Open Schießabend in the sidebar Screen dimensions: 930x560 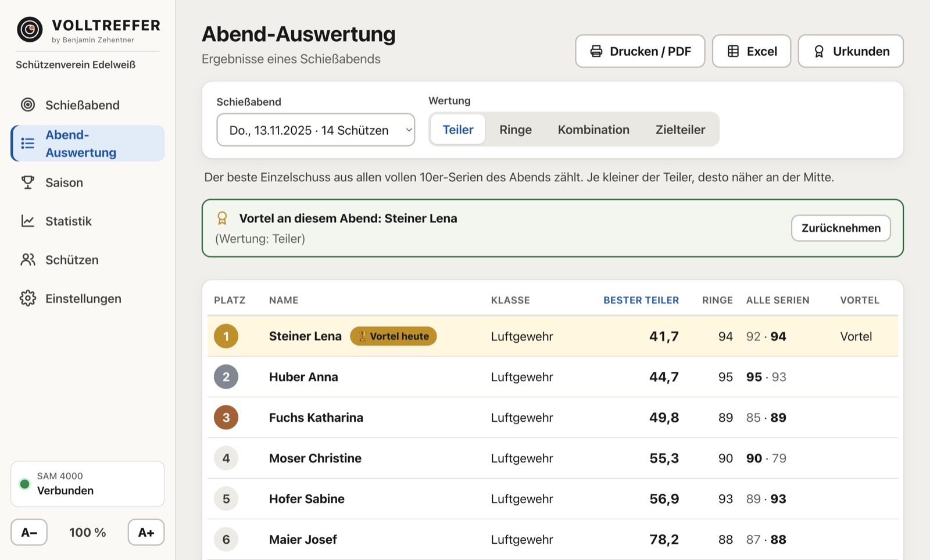88,105
